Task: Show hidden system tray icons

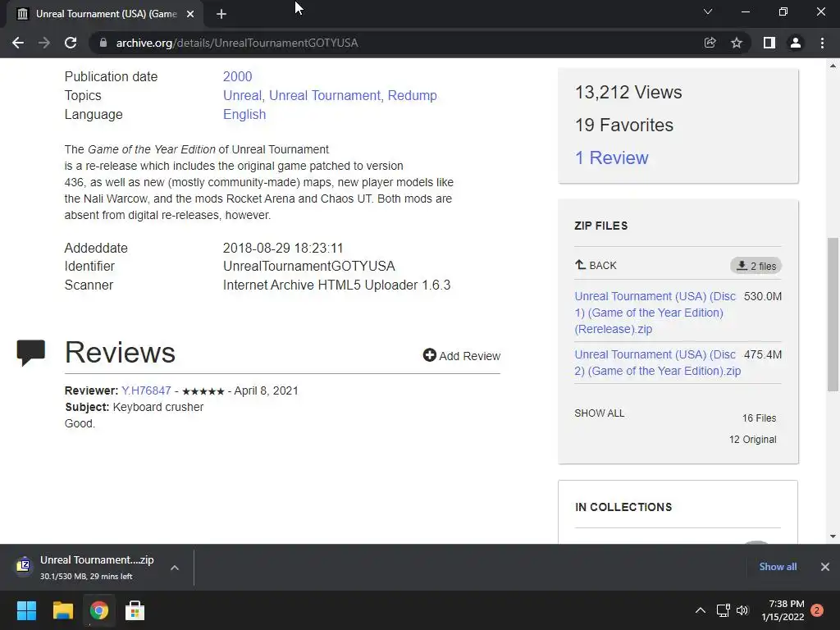Action: pyautogui.click(x=701, y=610)
